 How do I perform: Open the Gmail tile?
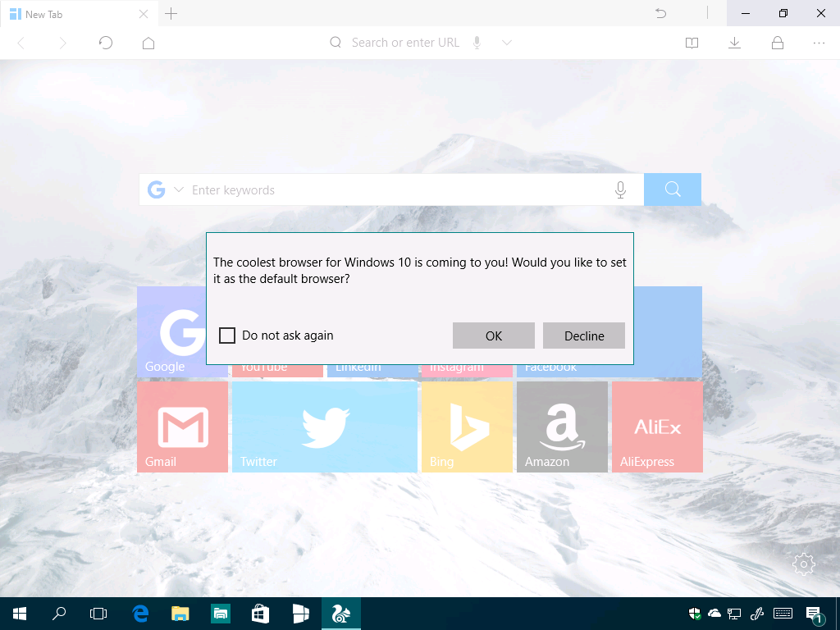click(183, 427)
